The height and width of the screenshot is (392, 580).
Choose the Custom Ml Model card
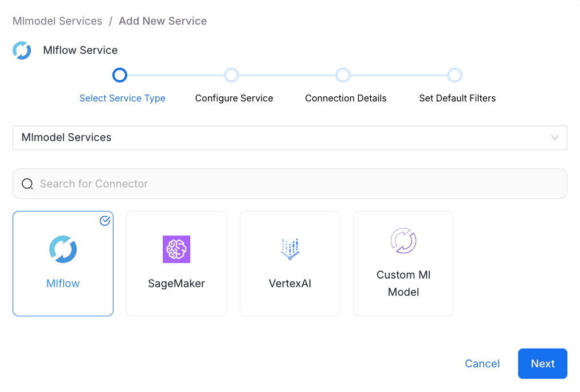click(x=403, y=264)
